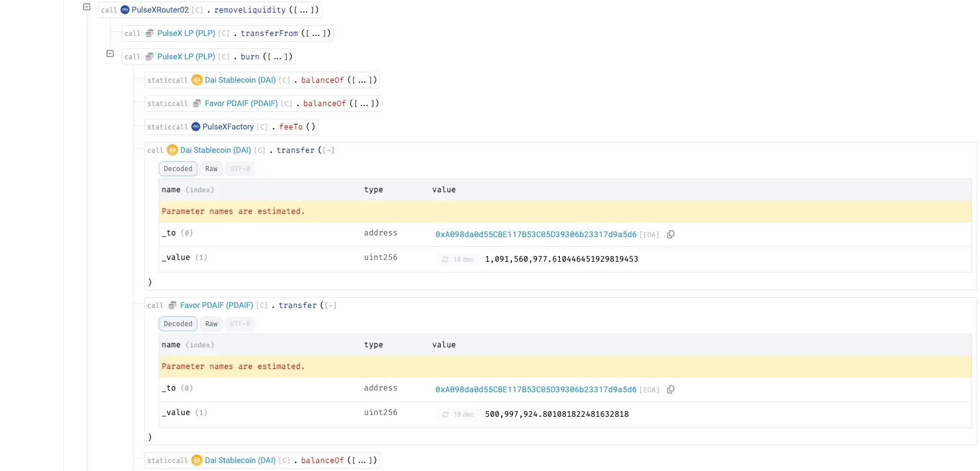The image size is (980, 471).
Task: Open Dai Stablecoin link in first balanceOf row
Action: point(240,80)
